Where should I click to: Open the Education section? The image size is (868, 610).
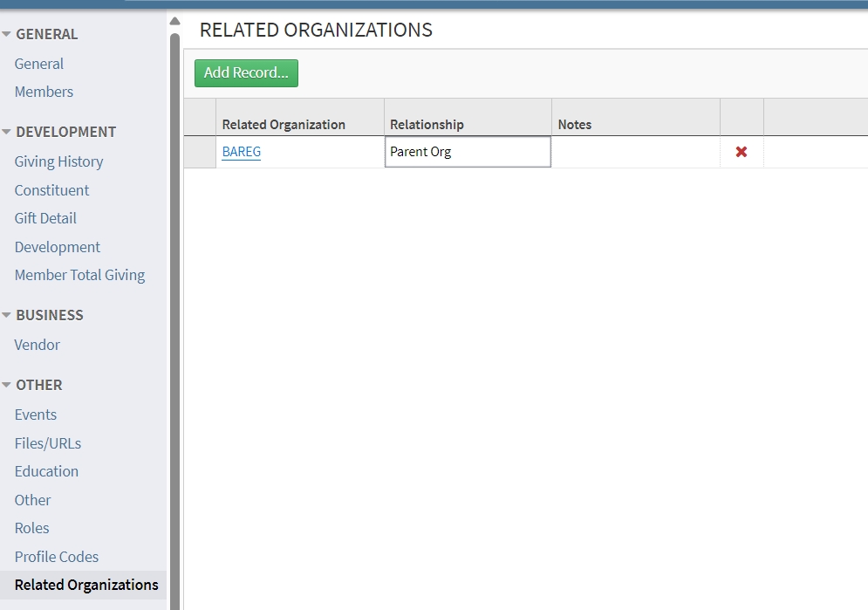pyautogui.click(x=46, y=471)
